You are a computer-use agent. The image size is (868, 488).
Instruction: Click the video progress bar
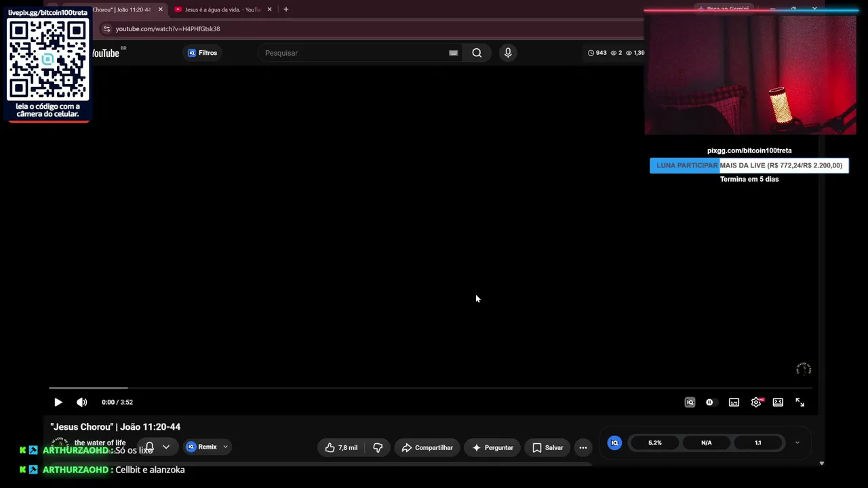(430, 388)
